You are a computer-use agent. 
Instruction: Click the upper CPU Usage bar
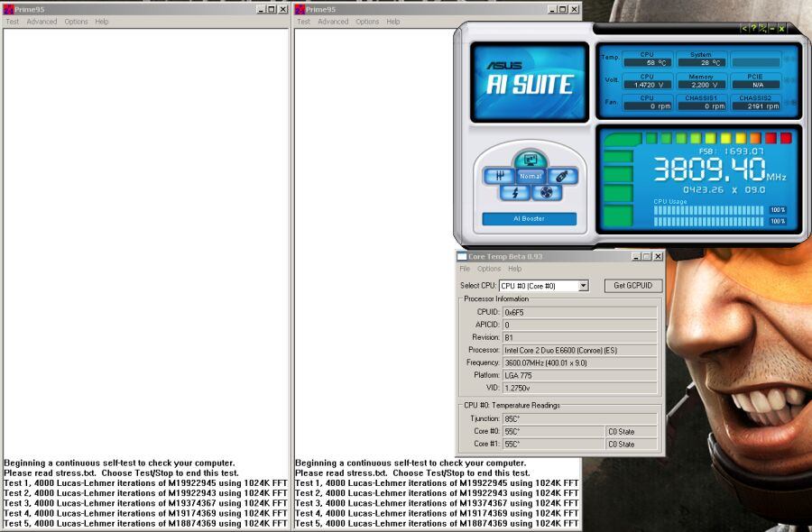(x=708, y=210)
